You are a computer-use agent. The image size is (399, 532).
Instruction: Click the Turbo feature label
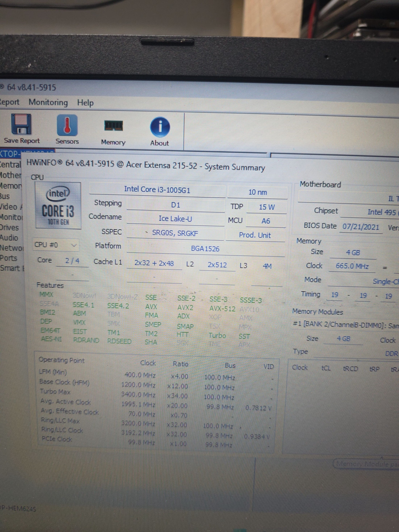pyautogui.click(x=217, y=335)
